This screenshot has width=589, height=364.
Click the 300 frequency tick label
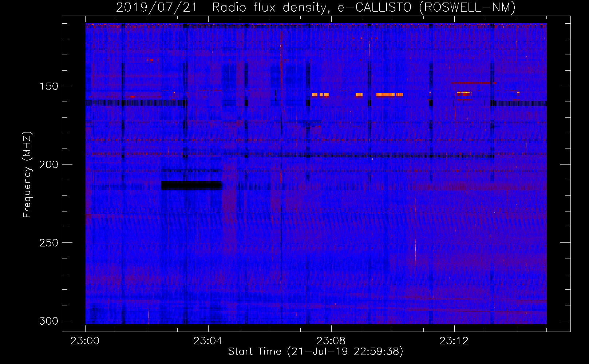point(49,321)
